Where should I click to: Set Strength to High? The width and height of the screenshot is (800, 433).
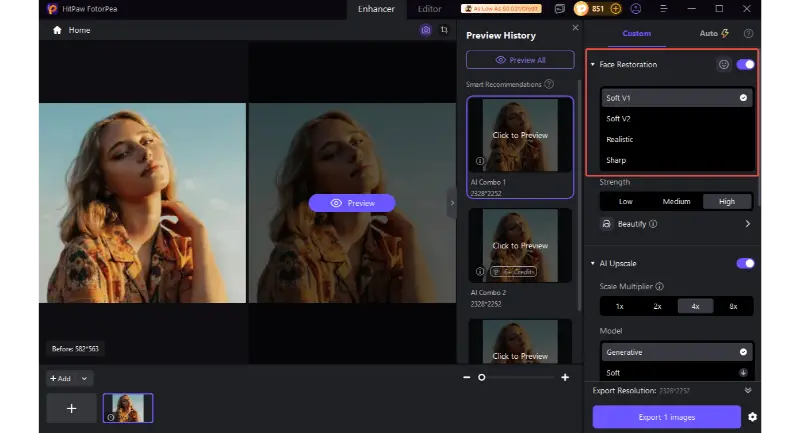pyautogui.click(x=727, y=201)
